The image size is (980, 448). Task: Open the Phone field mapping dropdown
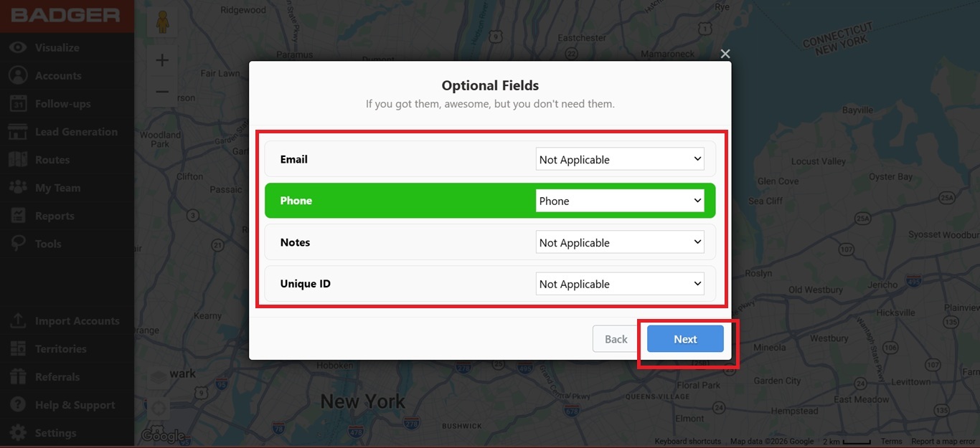click(620, 201)
